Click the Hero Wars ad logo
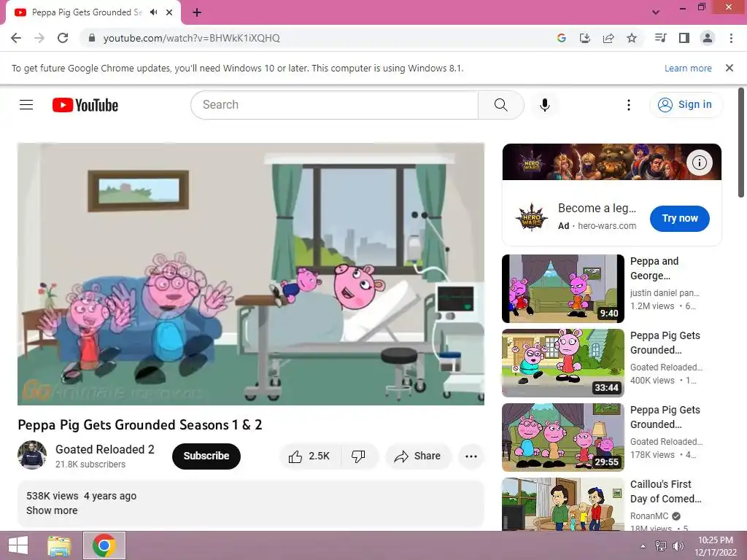The height and width of the screenshot is (560, 747). tap(532, 217)
